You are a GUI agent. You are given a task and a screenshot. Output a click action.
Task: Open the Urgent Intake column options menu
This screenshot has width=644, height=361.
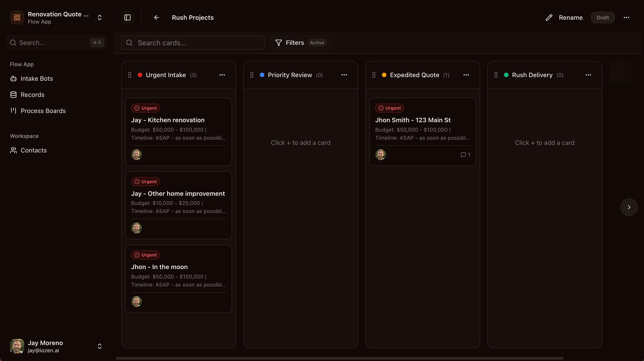point(222,75)
